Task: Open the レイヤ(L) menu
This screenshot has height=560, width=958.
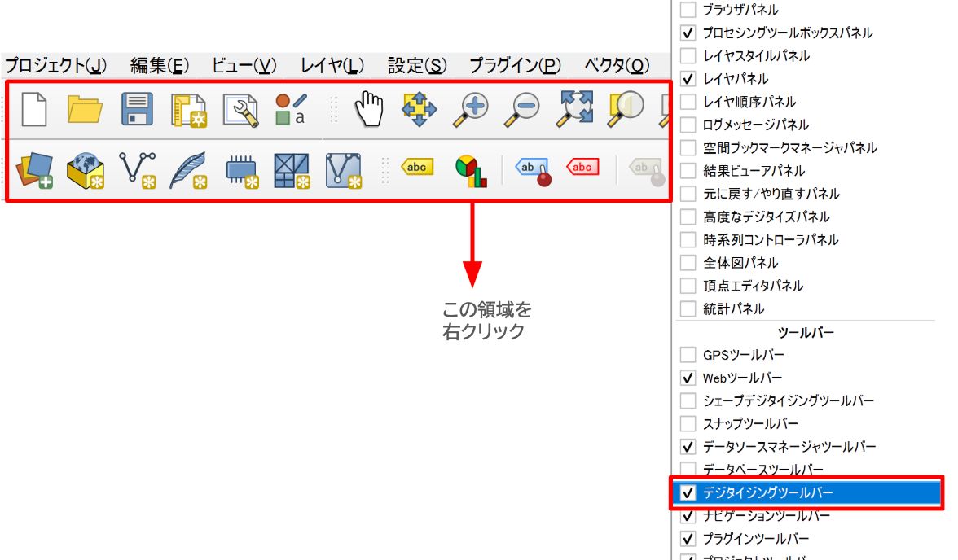Action: pos(332,65)
